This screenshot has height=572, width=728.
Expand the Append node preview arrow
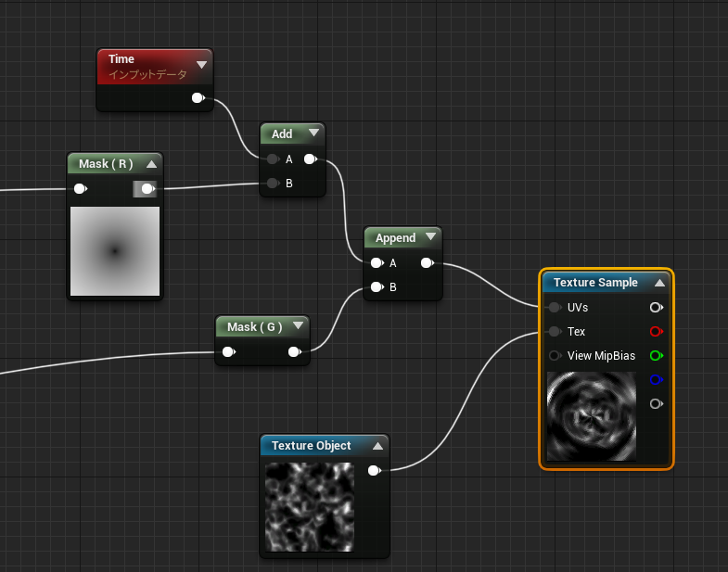pos(430,236)
